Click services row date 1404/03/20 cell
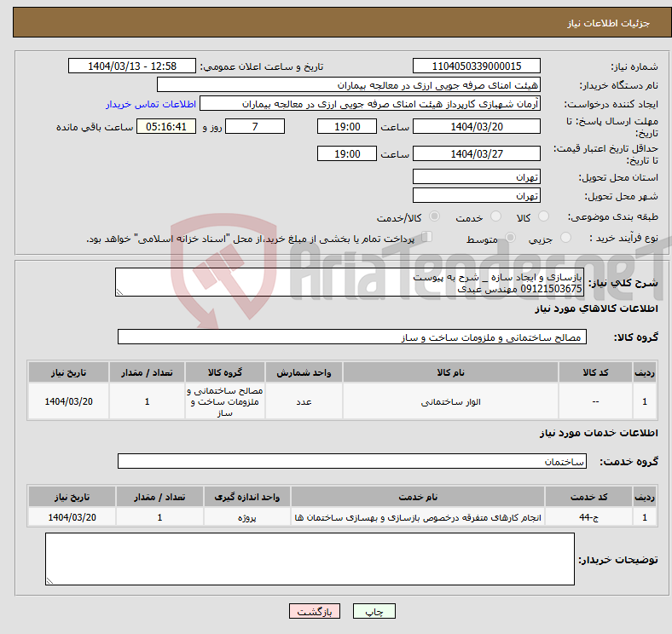This screenshot has height=634, width=672. (x=72, y=517)
